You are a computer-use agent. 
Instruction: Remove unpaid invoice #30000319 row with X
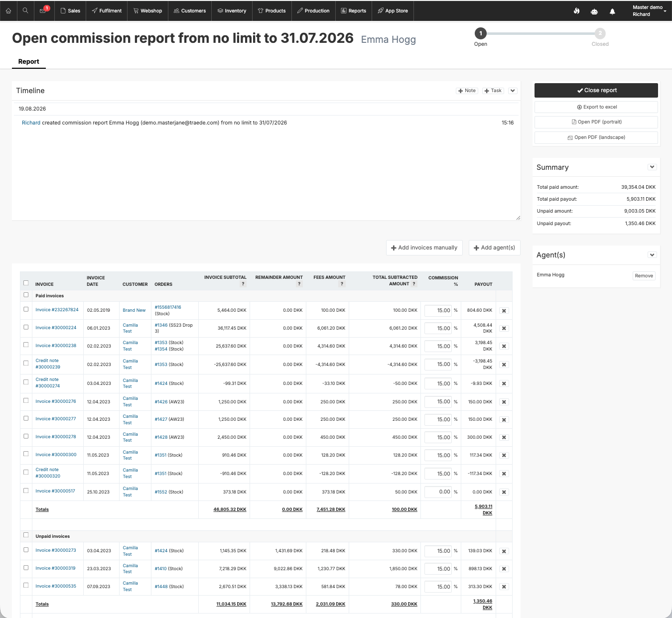(x=504, y=569)
